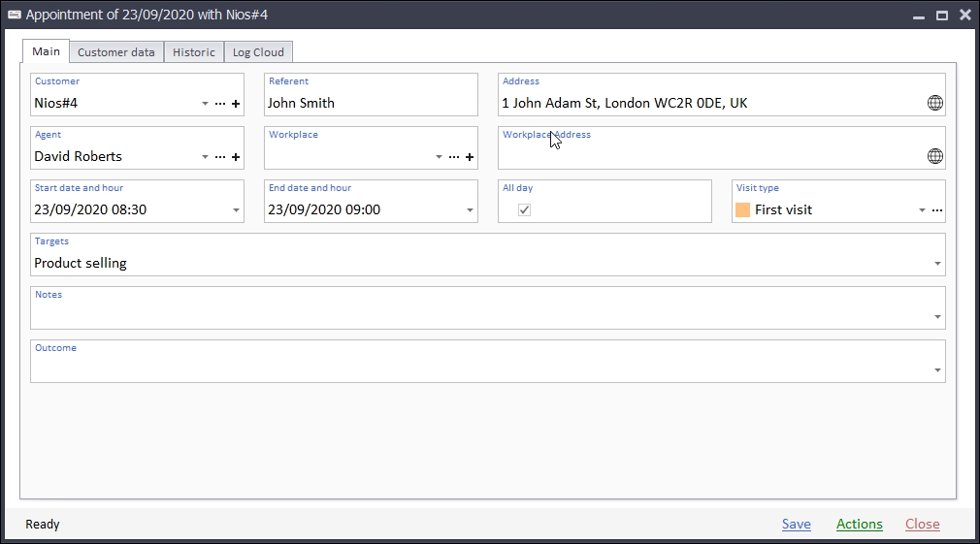Open the Customer ellipsis browse icon

tap(220, 103)
